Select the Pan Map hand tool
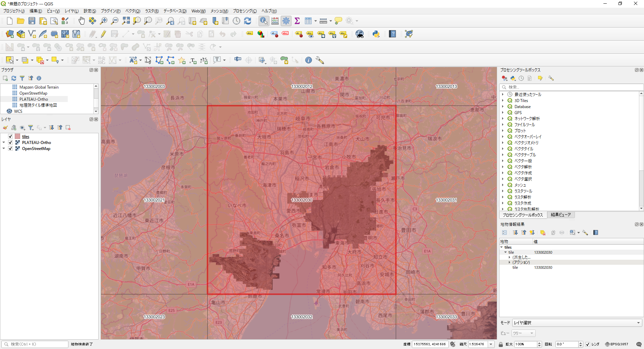Image resolution: width=644 pixels, height=349 pixels. click(82, 21)
